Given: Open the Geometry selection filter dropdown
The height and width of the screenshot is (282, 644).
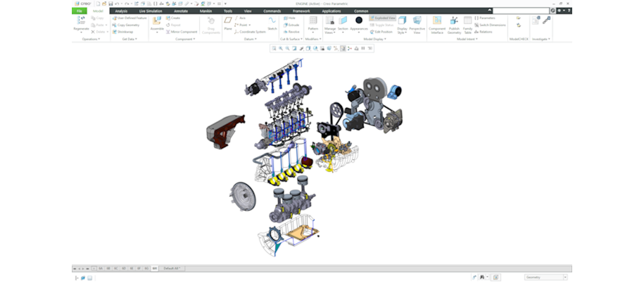Looking at the screenshot, I should coord(545,277).
